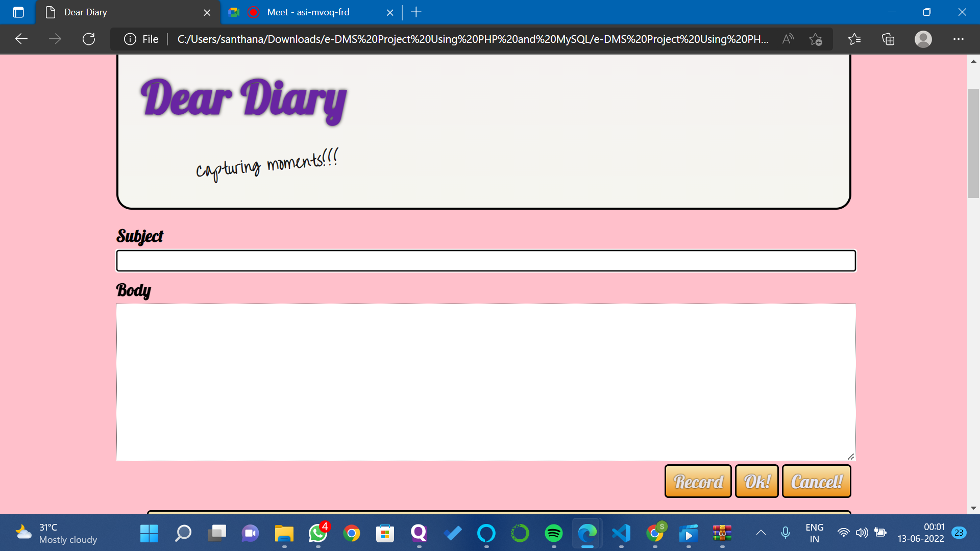Click inside the Body text area

485,382
